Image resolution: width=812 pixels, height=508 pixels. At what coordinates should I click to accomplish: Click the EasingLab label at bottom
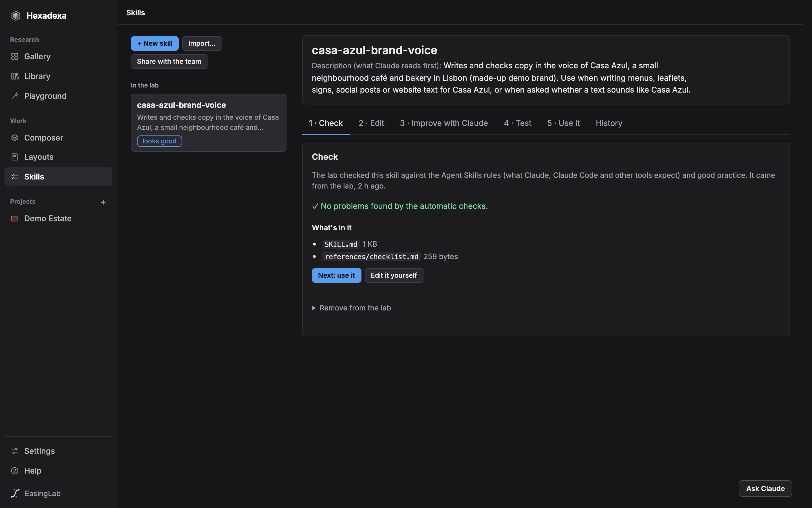coord(43,494)
